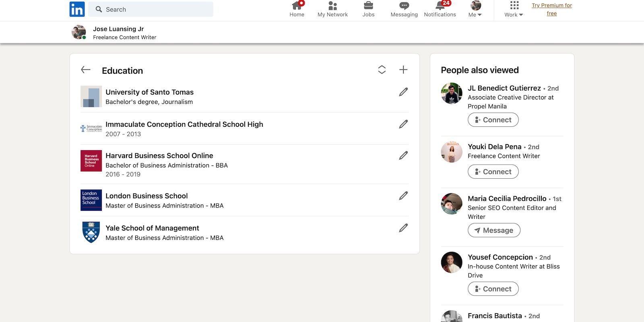
Task: Open Harvard Business School Online logo
Action: point(91,161)
